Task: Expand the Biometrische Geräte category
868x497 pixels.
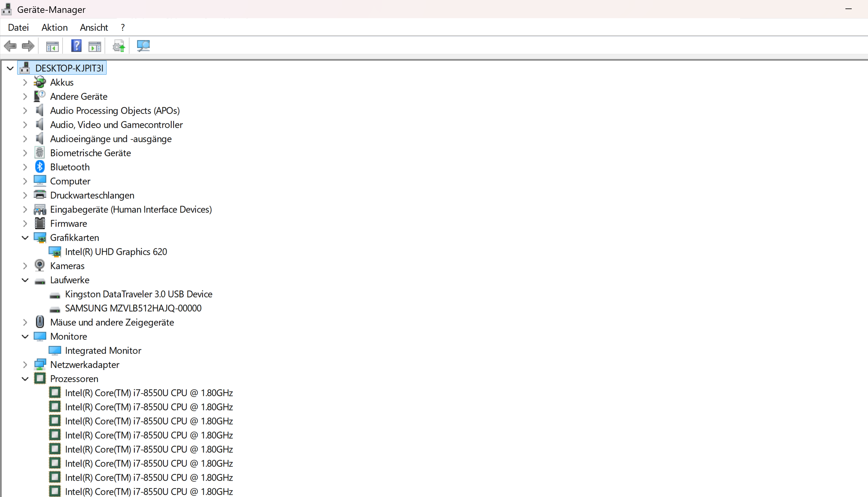Action: pyautogui.click(x=25, y=153)
